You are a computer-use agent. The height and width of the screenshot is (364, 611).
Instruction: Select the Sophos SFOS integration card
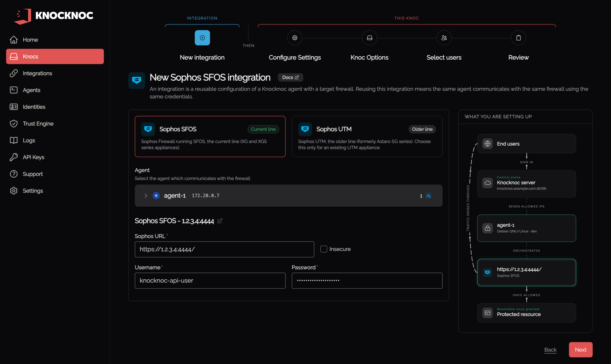[x=210, y=137]
